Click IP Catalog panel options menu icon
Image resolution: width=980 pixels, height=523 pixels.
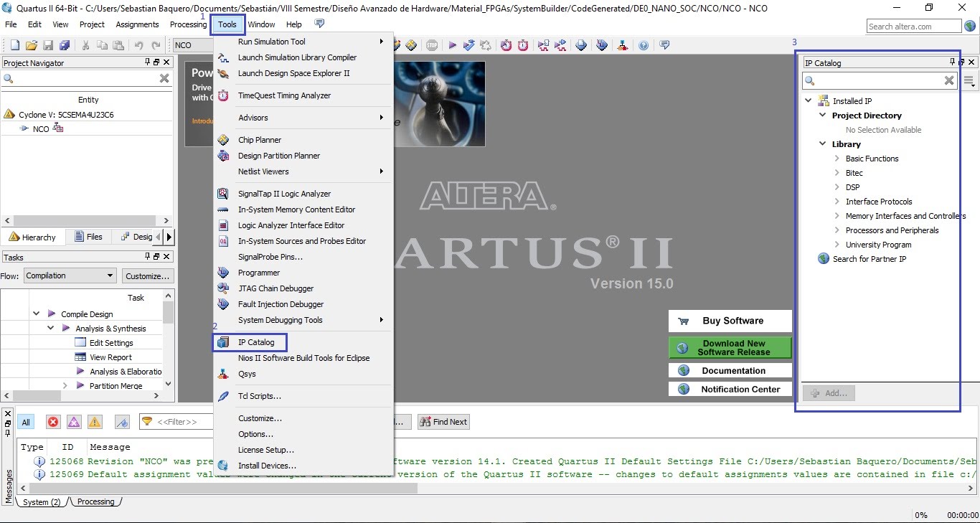(x=969, y=81)
